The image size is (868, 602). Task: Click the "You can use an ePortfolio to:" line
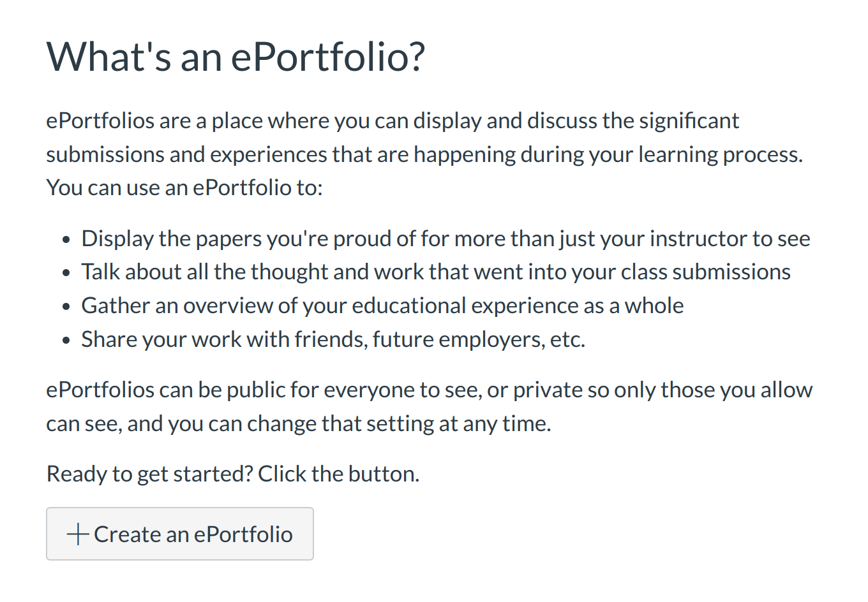point(184,187)
